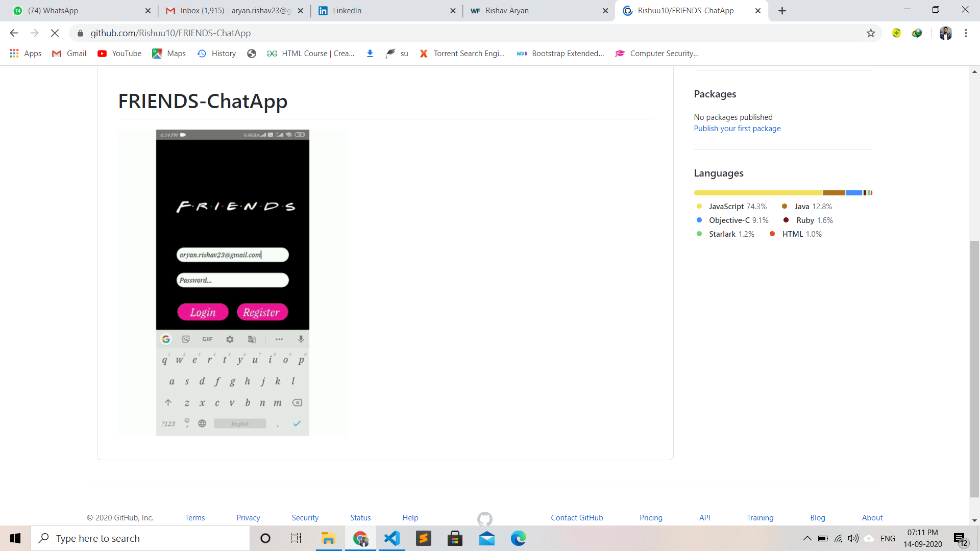980x551 pixels.
Task: Open Cortana from the taskbar
Action: tap(265, 538)
